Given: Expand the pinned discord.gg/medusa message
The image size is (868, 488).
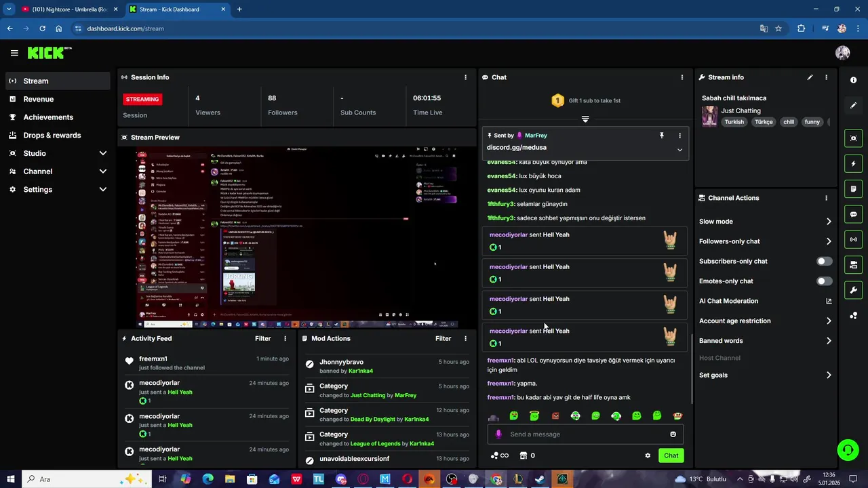Looking at the screenshot, I should (679, 150).
